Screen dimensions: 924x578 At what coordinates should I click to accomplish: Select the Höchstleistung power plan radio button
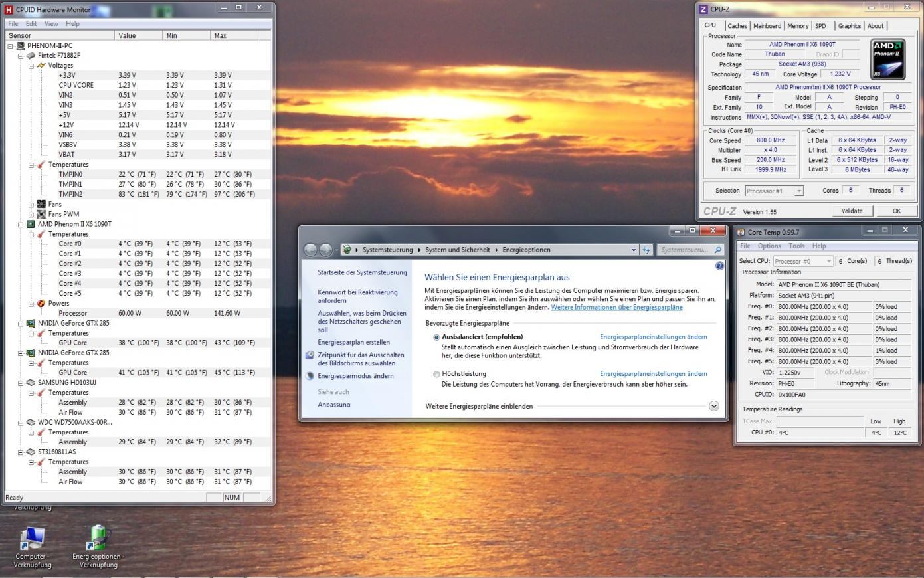(436, 374)
